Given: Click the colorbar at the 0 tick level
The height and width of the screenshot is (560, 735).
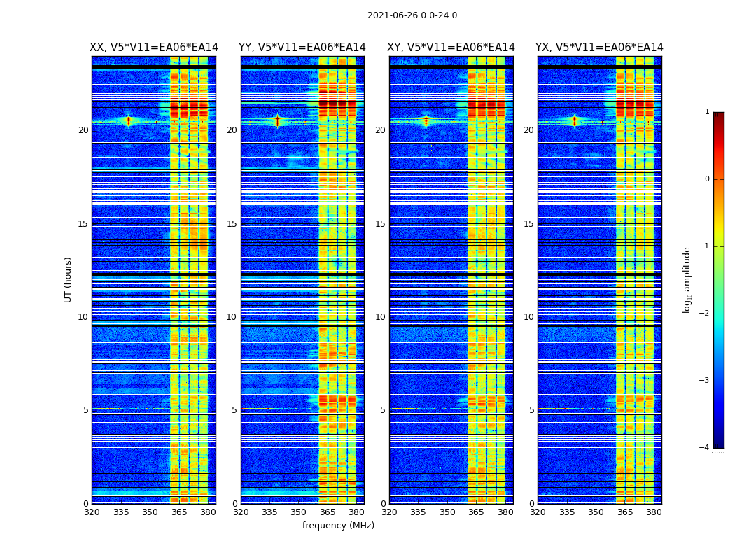Looking at the screenshot, I should 719,179.
